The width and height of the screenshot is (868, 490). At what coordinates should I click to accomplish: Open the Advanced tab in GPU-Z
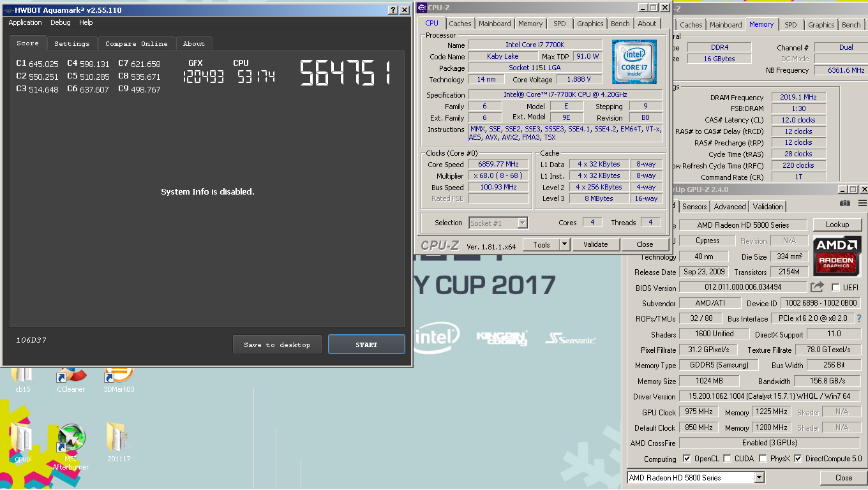point(730,207)
